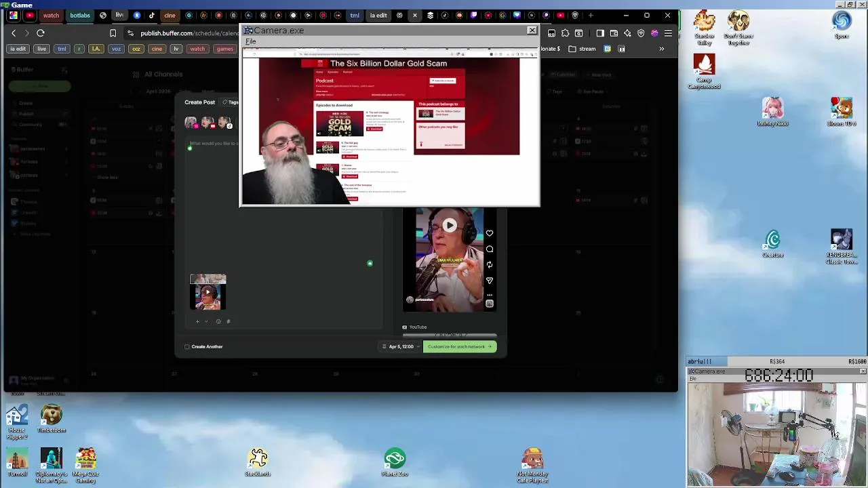This screenshot has width=868, height=488.
Task: Open the ccz bookmark in bookmarks bar
Action: pos(136,49)
